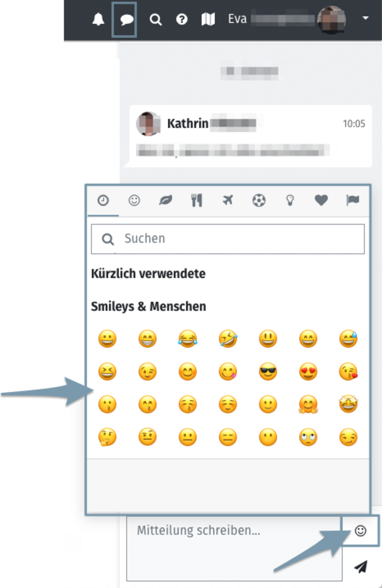Switch to smileys emoji category tab
Image resolution: width=382 pixels, height=588 pixels.
coord(134,201)
